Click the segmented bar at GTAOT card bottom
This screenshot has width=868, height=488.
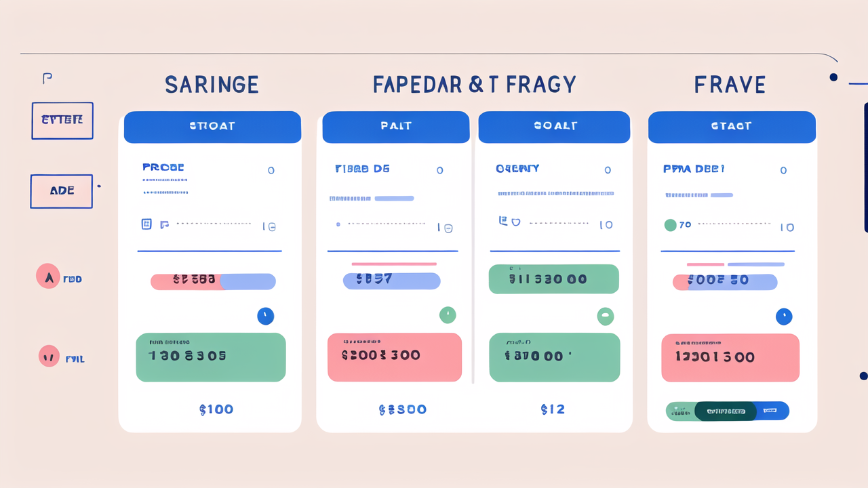coord(727,411)
